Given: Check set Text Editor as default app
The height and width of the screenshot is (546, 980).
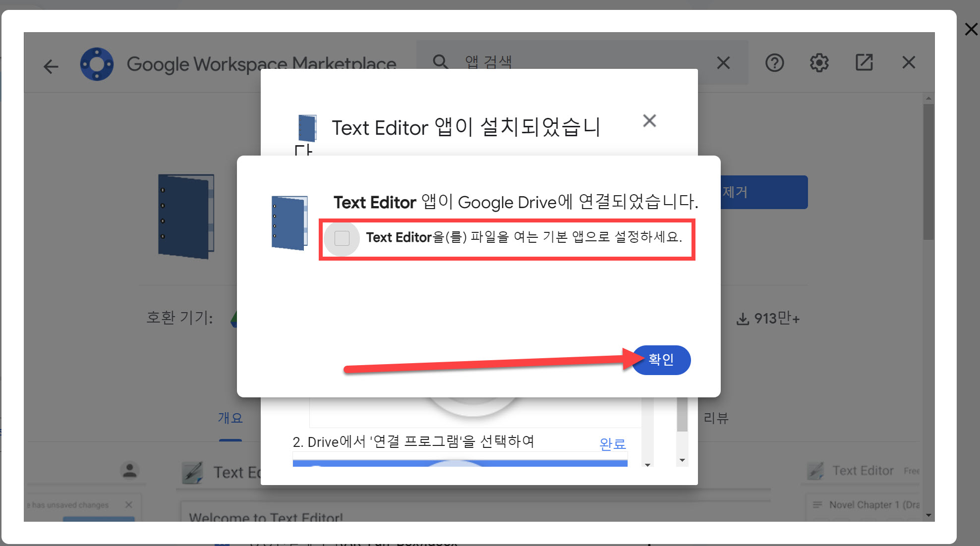Looking at the screenshot, I should [x=342, y=238].
